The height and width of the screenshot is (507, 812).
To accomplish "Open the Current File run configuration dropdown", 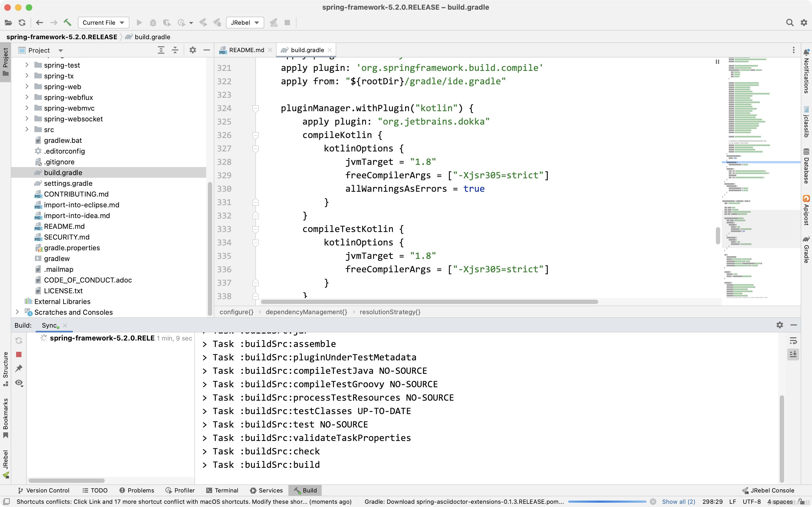I will (x=103, y=23).
